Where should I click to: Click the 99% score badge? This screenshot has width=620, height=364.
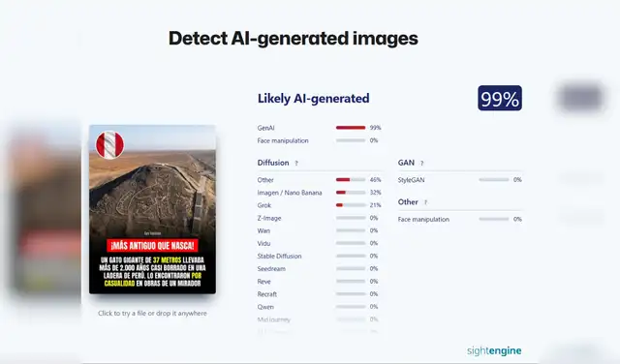tap(500, 98)
